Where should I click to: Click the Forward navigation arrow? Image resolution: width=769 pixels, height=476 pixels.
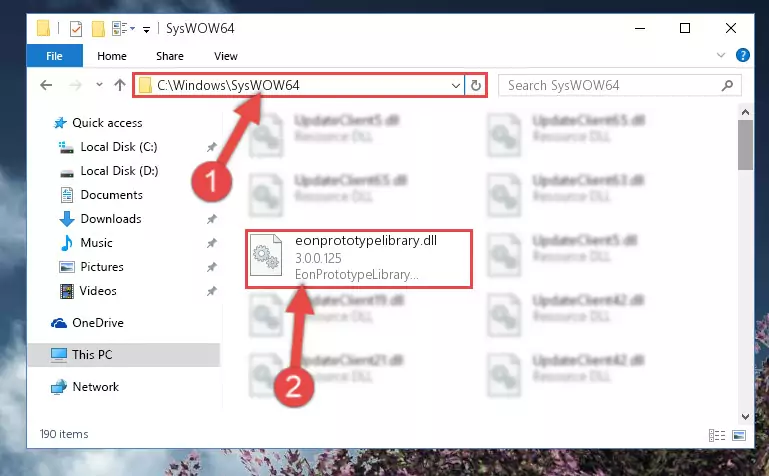[75, 85]
